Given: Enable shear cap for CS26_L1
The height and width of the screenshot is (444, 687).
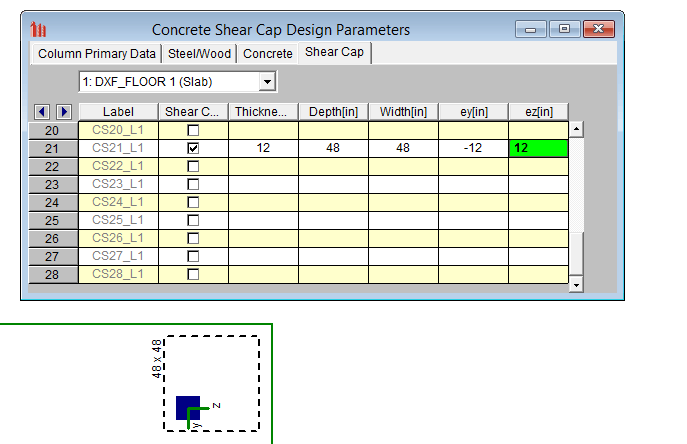Looking at the screenshot, I should click(193, 238).
